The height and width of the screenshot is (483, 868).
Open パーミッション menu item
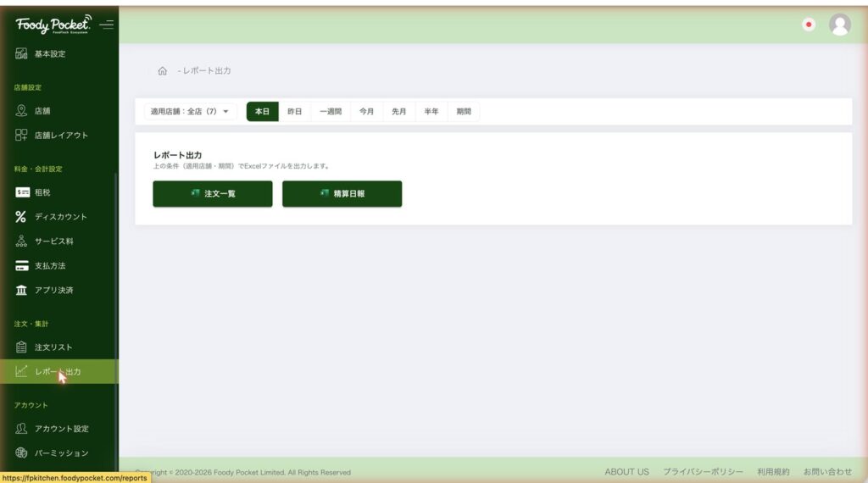(61, 452)
